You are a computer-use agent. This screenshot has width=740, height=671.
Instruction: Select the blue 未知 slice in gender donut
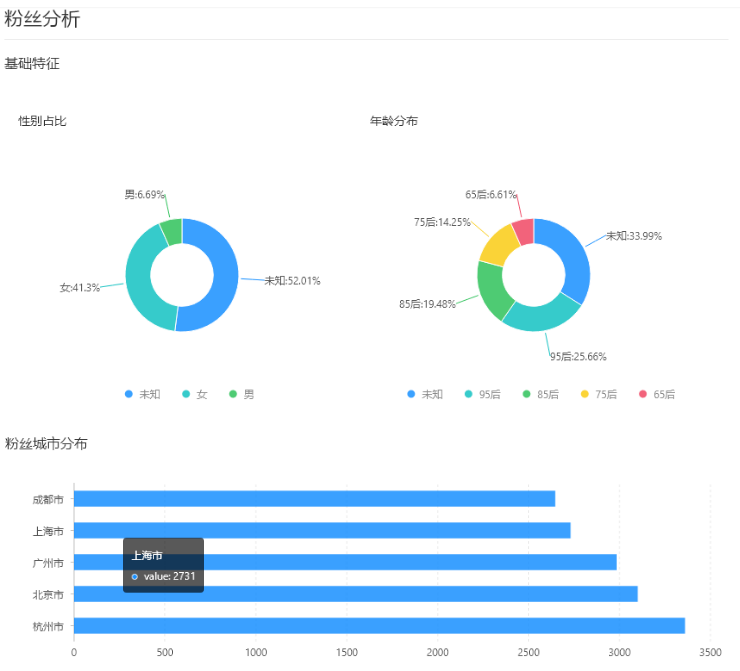225,276
